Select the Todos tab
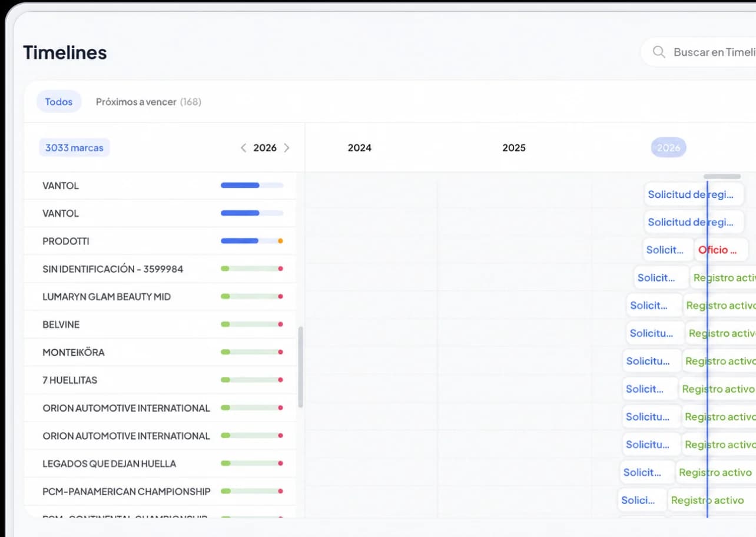This screenshot has height=537, width=756. click(59, 102)
